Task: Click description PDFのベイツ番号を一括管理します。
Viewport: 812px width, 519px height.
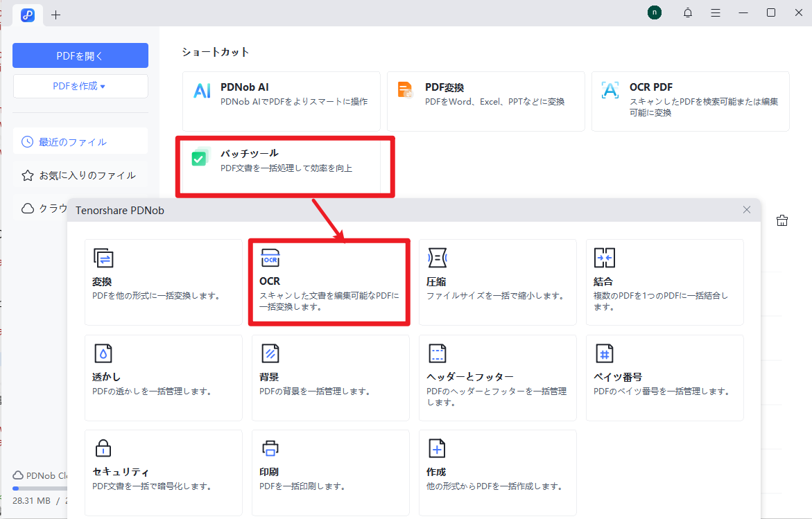Action: (x=662, y=392)
